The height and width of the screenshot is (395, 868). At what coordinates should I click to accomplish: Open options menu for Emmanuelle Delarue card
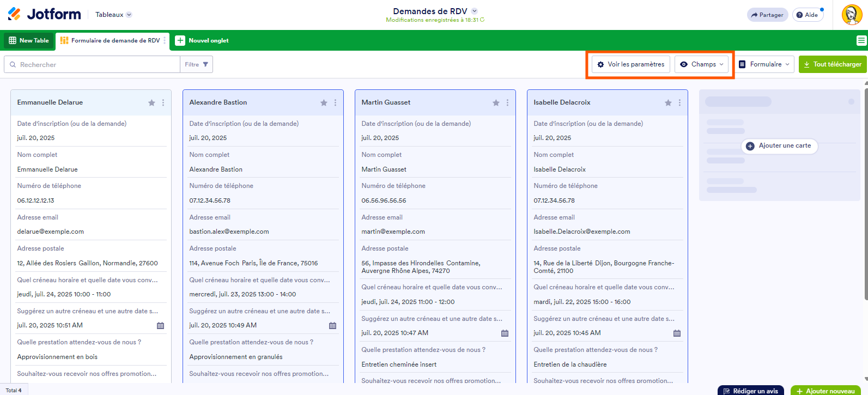tap(163, 102)
